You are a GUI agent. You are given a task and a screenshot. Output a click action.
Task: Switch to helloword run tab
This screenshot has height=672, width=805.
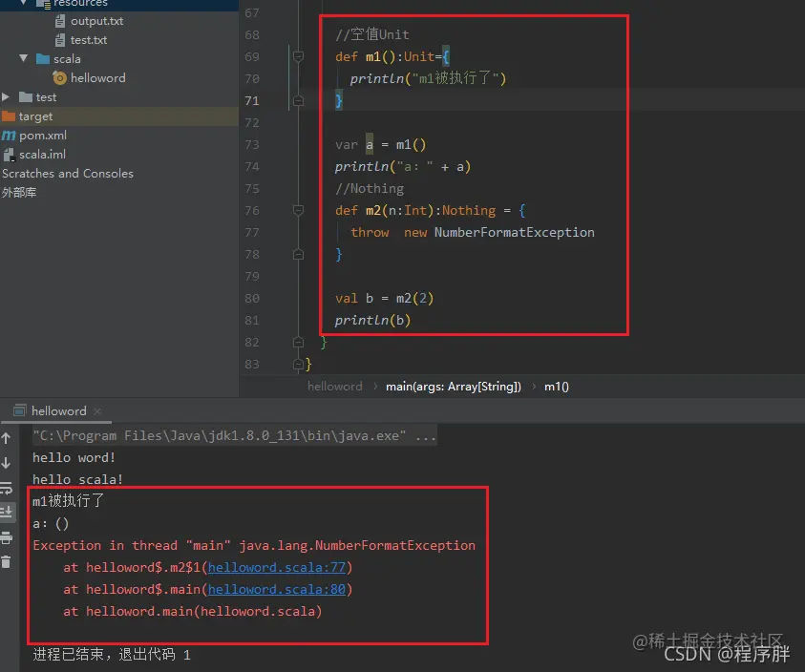click(58, 411)
